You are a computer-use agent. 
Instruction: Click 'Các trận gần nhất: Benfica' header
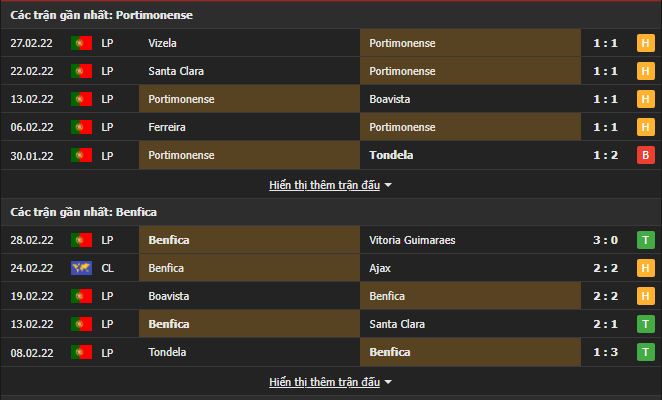tap(84, 212)
